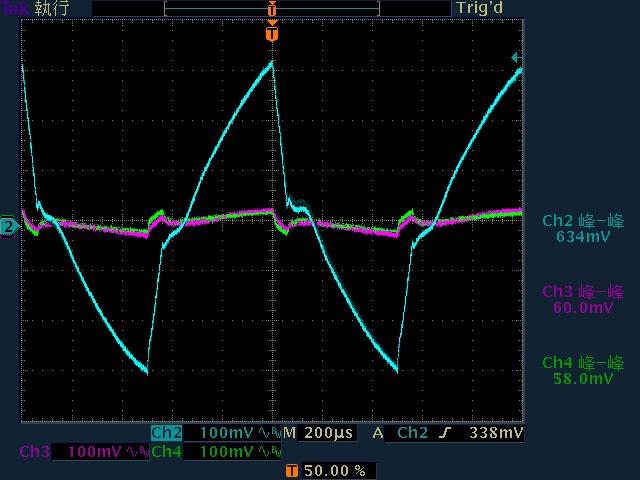This screenshot has width=640, height=480.
Task: Select the Ch4 channel label
Action: pyautogui.click(x=166, y=452)
